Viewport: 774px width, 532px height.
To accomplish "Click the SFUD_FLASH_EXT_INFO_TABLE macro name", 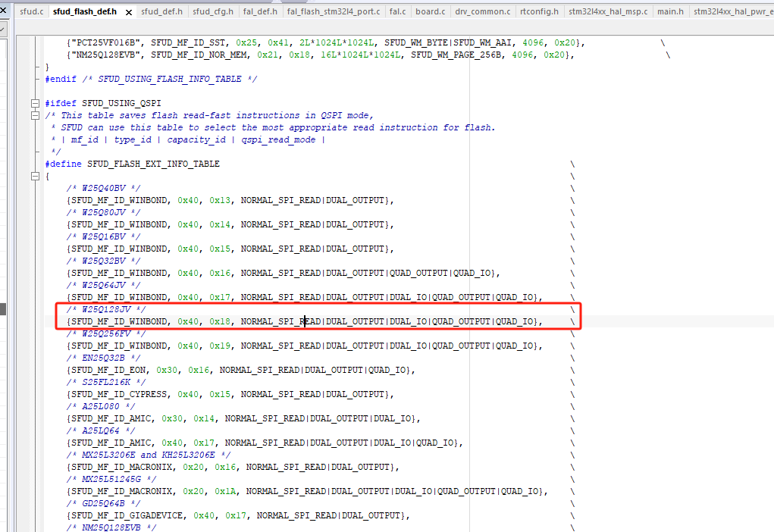I will tap(154, 164).
